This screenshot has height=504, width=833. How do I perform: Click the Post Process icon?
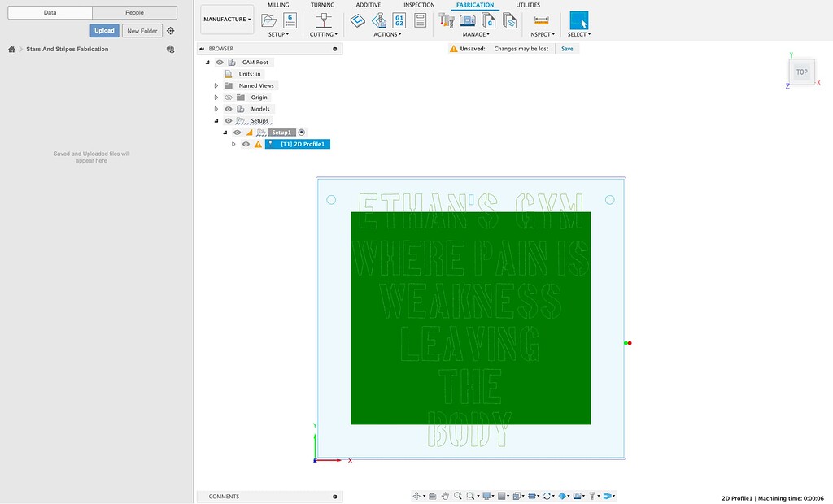(x=380, y=21)
